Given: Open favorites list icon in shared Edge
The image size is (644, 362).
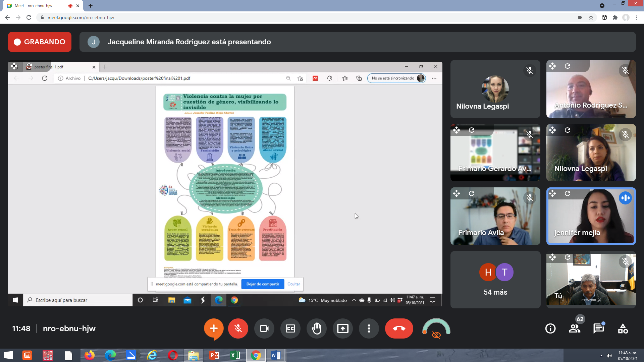Looking at the screenshot, I should tap(345, 78).
